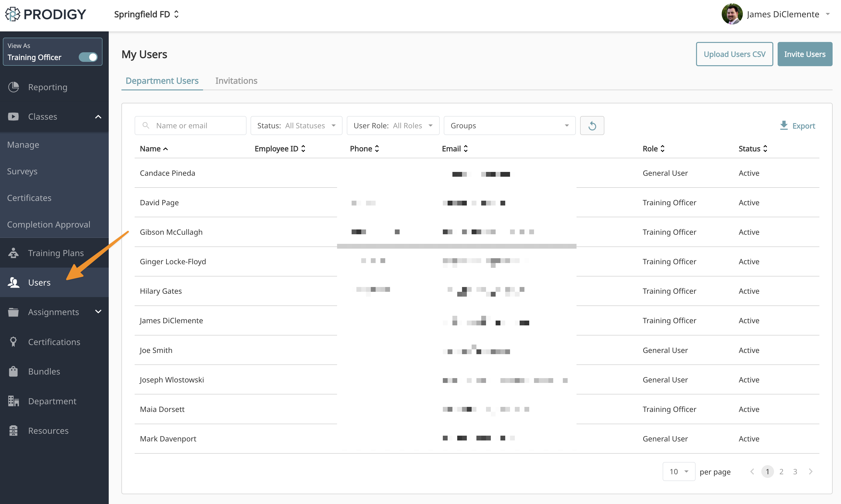Click the Users people icon
The height and width of the screenshot is (504, 841).
click(14, 282)
